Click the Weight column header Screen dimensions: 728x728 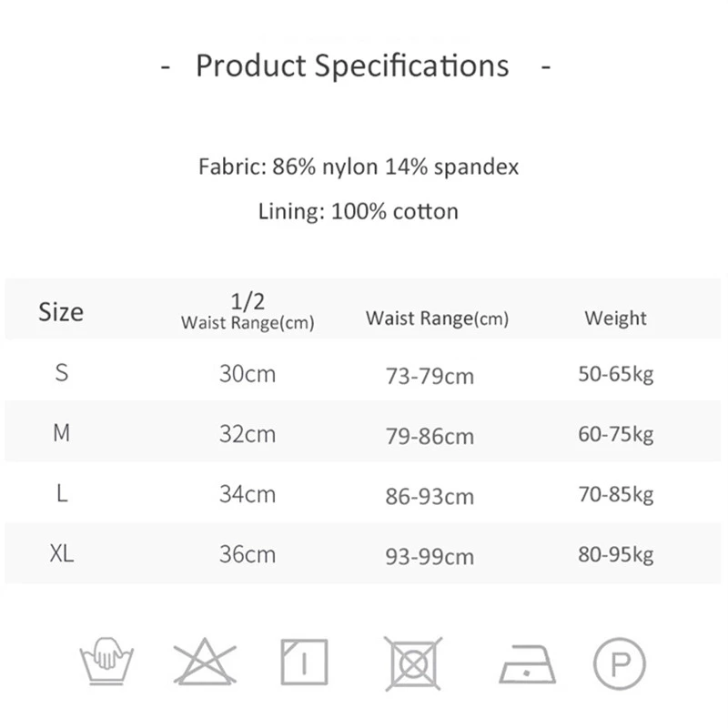[615, 318]
